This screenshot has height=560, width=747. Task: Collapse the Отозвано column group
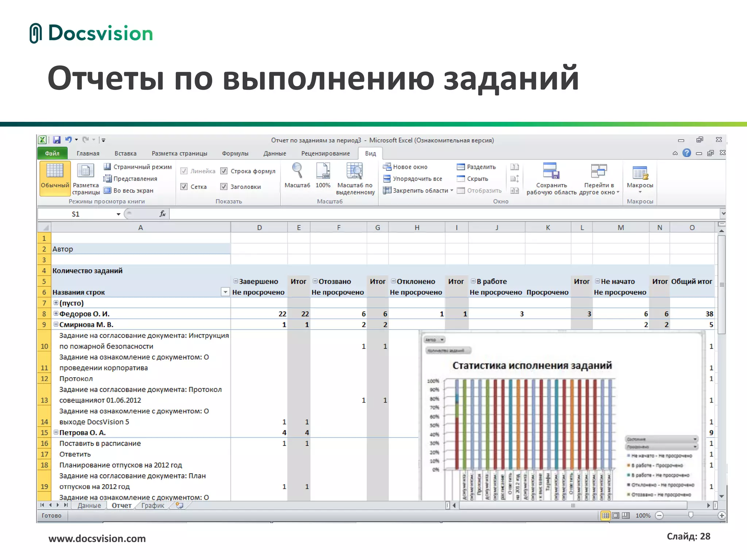pyautogui.click(x=315, y=281)
